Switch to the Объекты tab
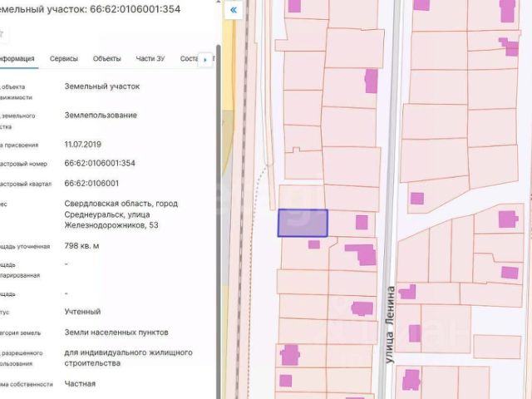 tap(107, 58)
